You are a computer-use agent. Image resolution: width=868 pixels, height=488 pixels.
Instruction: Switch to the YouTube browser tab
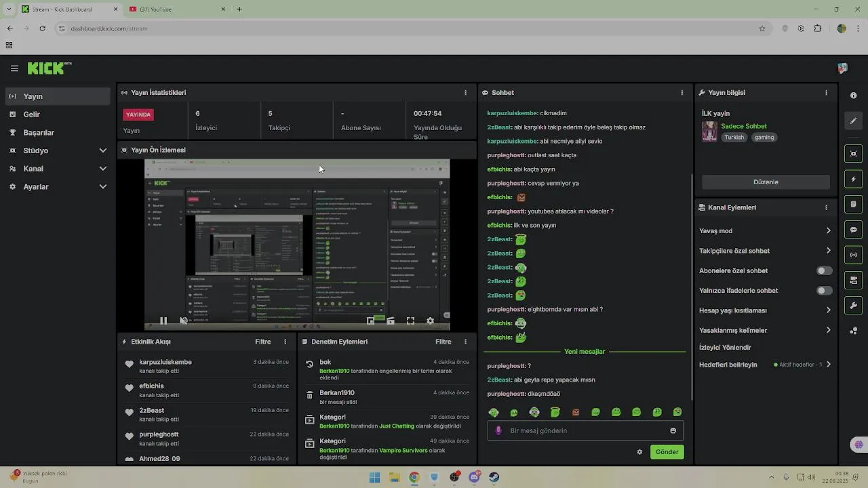[176, 9]
